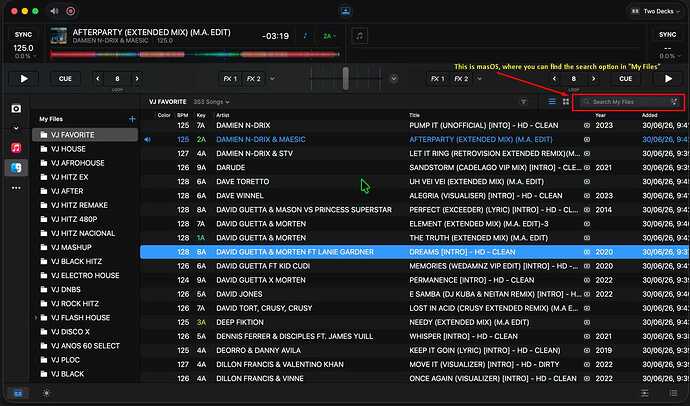
Task: Add a new folder to My Files
Action: (132, 119)
